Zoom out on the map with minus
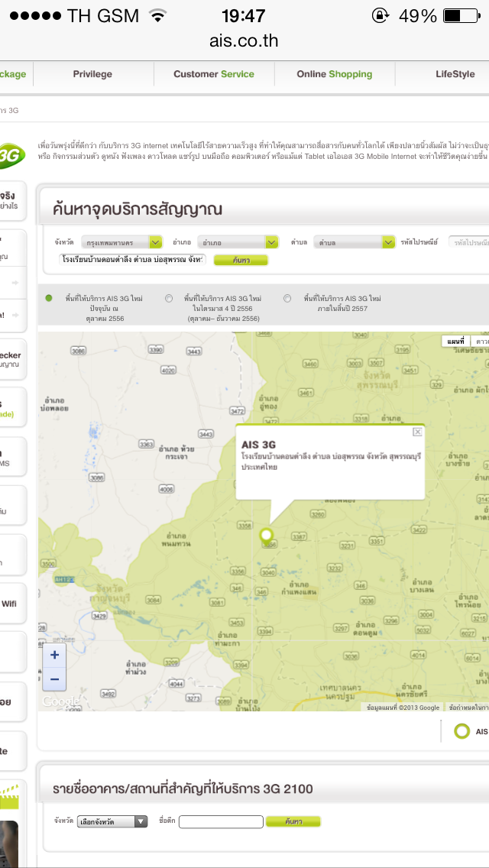 pos(54,679)
